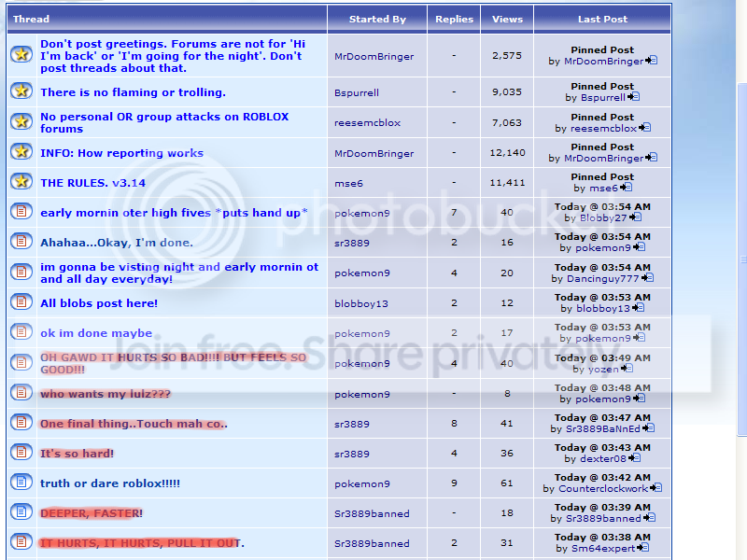
Task: Open mse6 profile in Started By column
Action: 348,183
